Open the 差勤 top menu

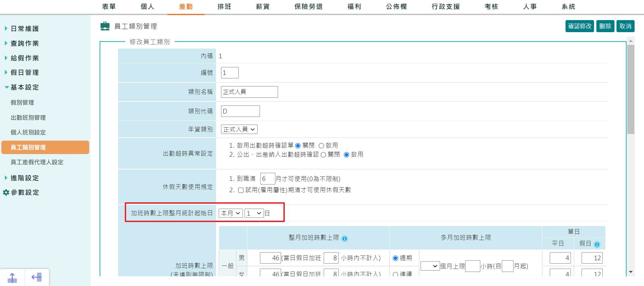tap(186, 7)
